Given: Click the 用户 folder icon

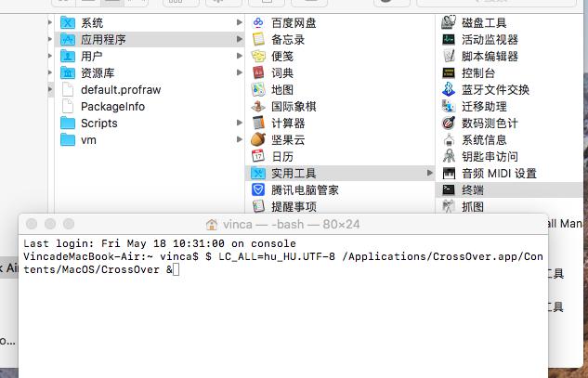Looking at the screenshot, I should tap(68, 57).
